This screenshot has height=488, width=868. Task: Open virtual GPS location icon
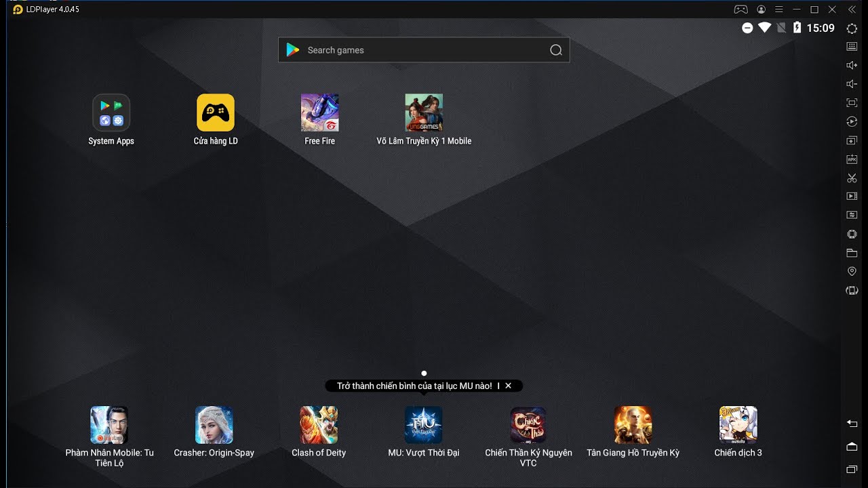[x=852, y=271]
